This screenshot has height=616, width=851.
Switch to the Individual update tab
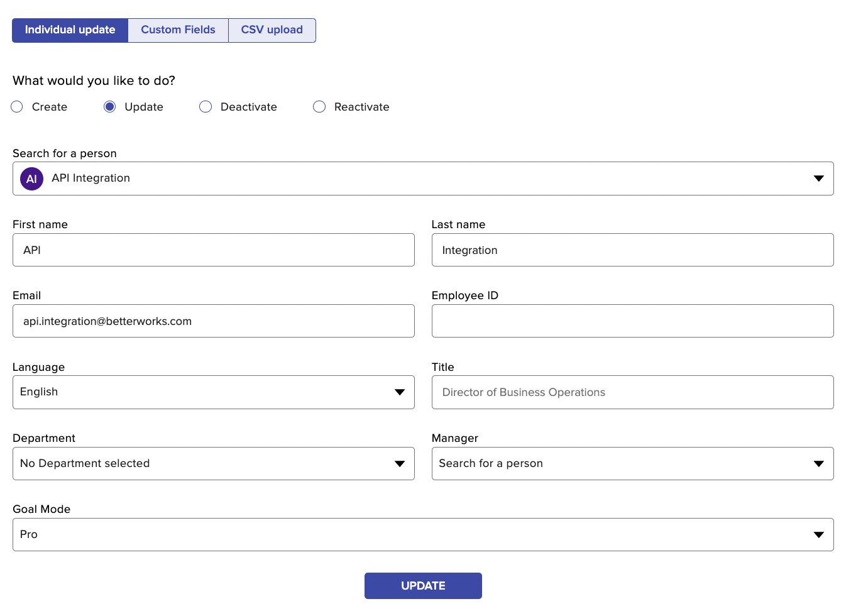tap(70, 30)
